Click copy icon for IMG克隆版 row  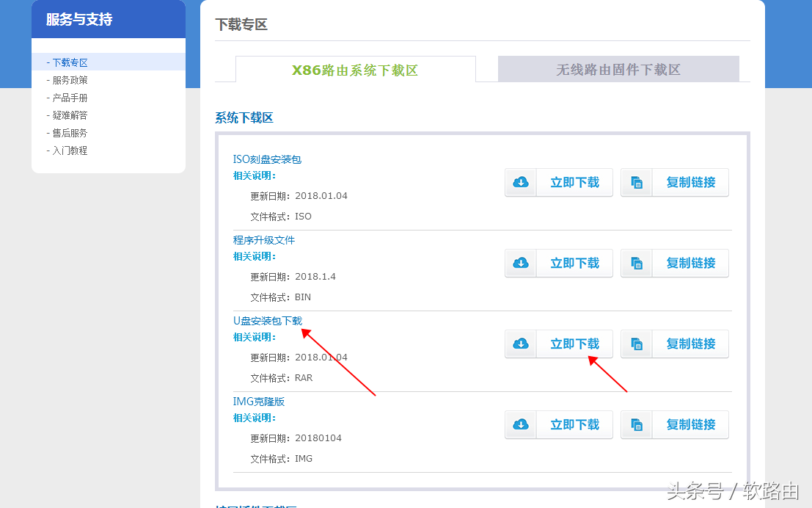point(637,425)
